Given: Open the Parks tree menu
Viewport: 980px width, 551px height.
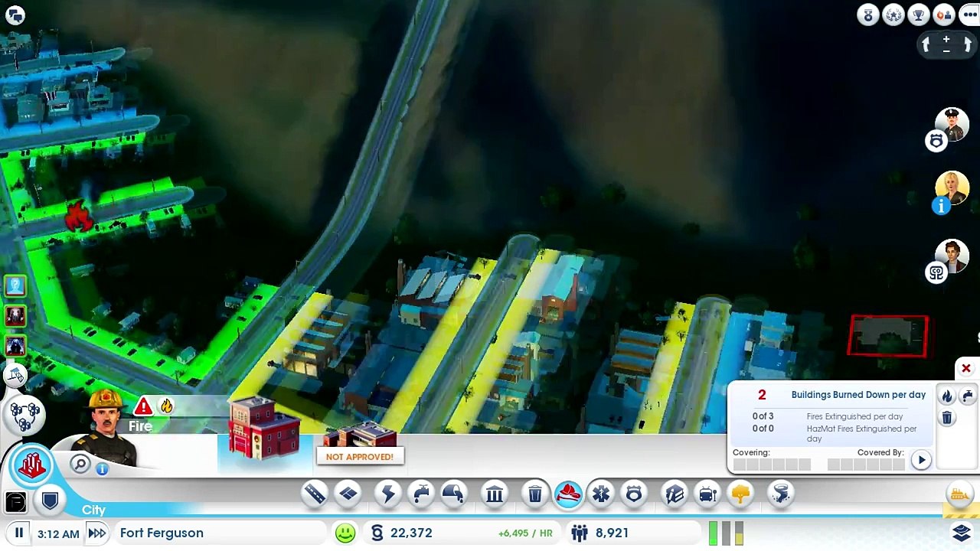Looking at the screenshot, I should (x=740, y=494).
